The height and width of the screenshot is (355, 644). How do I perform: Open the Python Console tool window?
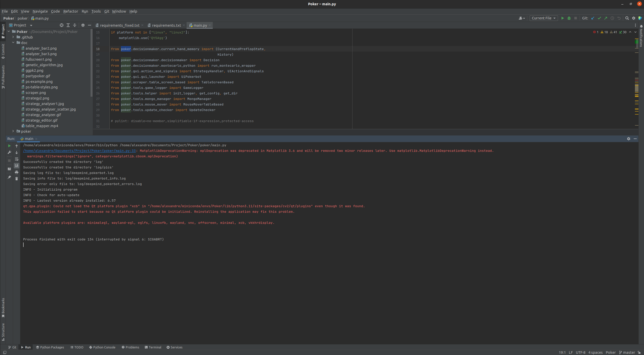tap(102, 347)
